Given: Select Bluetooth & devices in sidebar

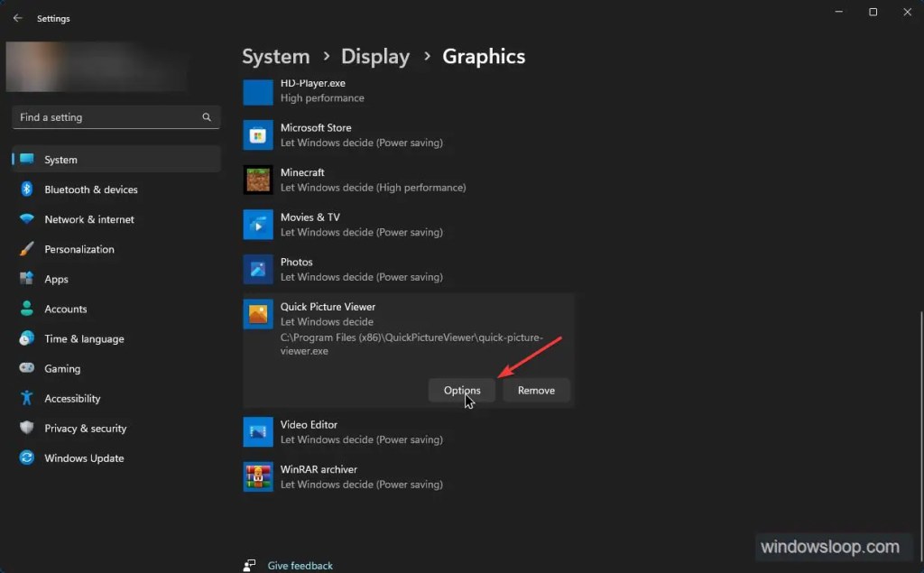Looking at the screenshot, I should [x=116, y=189].
